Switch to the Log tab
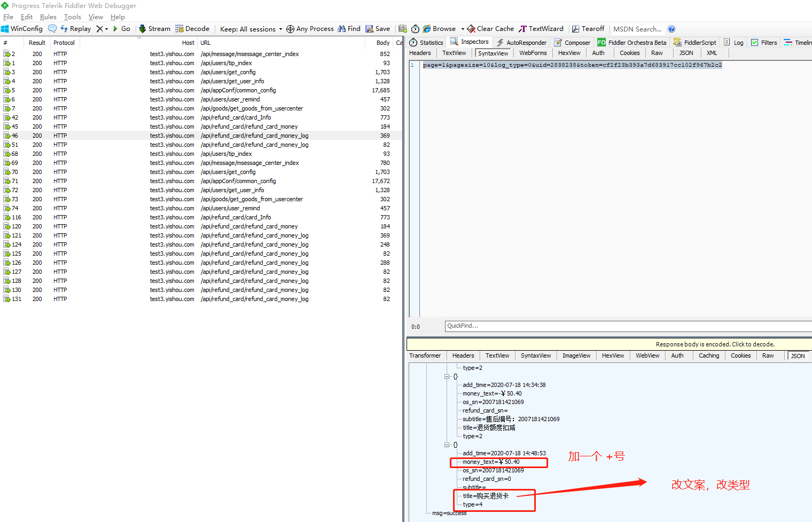 (733, 43)
